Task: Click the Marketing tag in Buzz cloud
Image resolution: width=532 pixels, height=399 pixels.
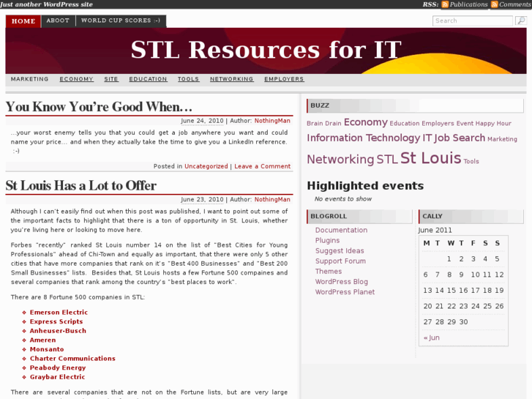Action: (502, 139)
